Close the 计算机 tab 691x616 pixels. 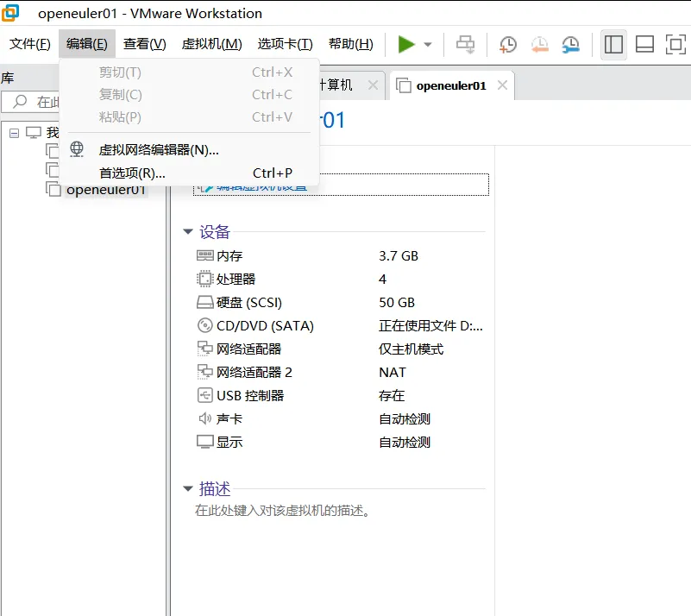(373, 85)
